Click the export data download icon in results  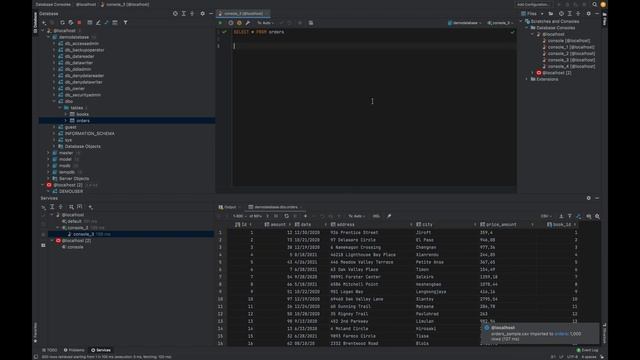[561, 216]
